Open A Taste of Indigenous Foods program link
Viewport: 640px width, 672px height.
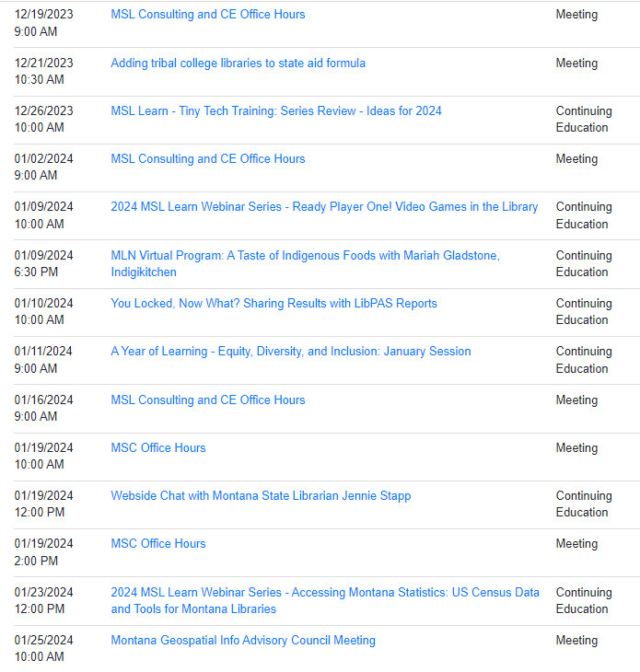coord(305,256)
